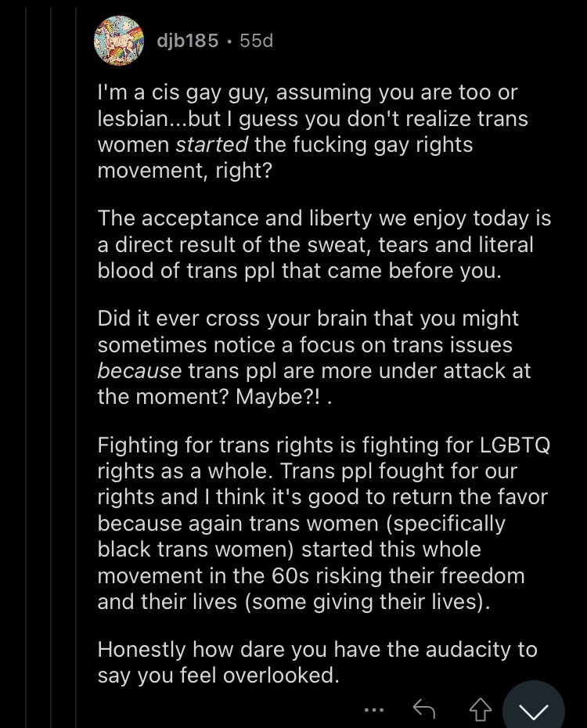Tap the paragraph beginning "The acceptance and liberty"
Screen dimensions: 587x728
(x=324, y=244)
